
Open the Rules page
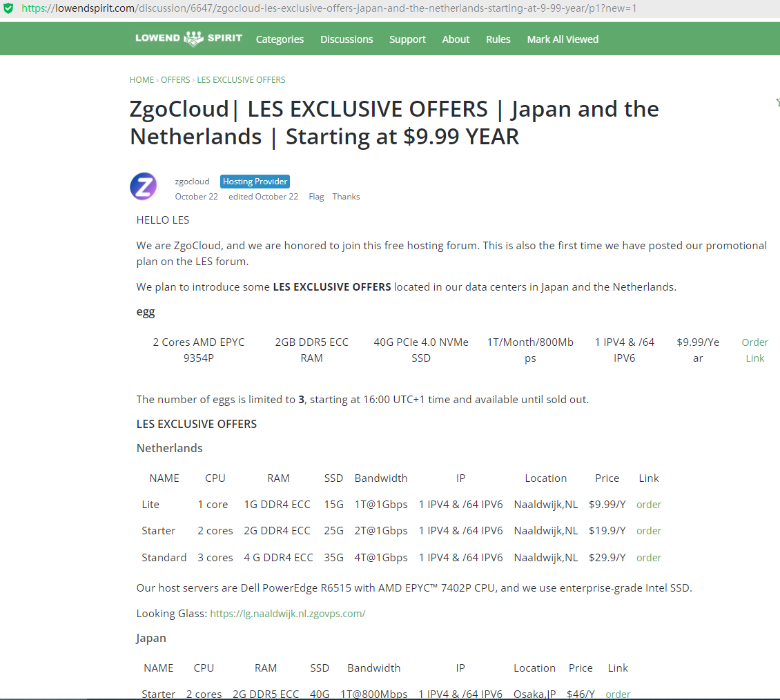pyautogui.click(x=498, y=39)
